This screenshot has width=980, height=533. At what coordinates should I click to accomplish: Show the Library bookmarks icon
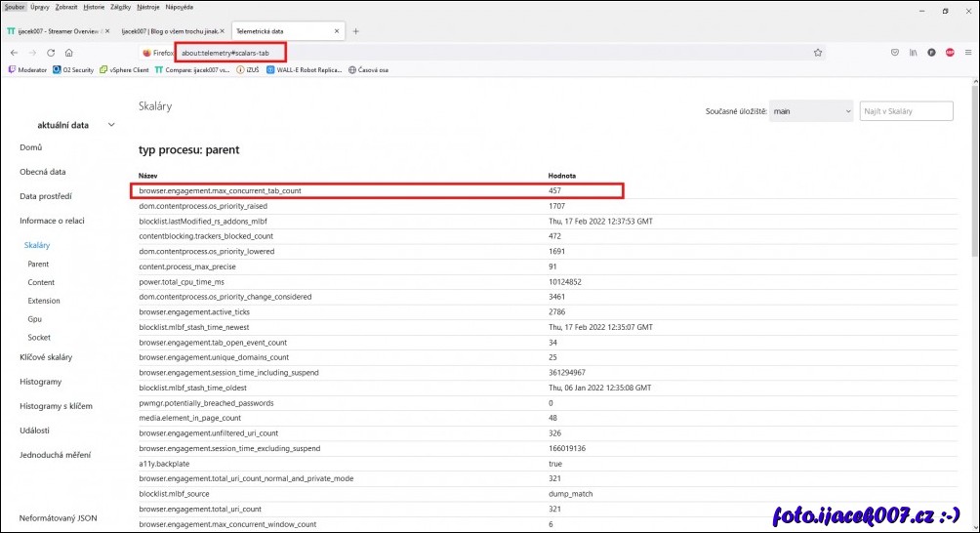(x=914, y=53)
